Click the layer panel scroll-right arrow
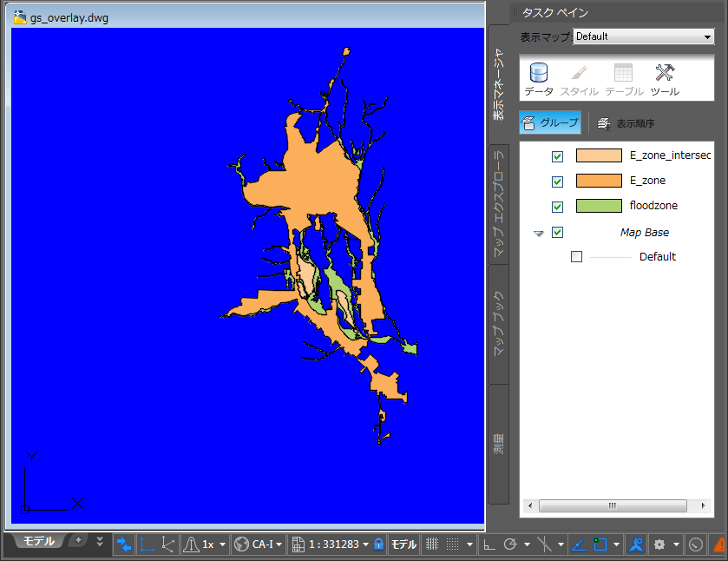The height and width of the screenshot is (561, 728). tap(704, 505)
